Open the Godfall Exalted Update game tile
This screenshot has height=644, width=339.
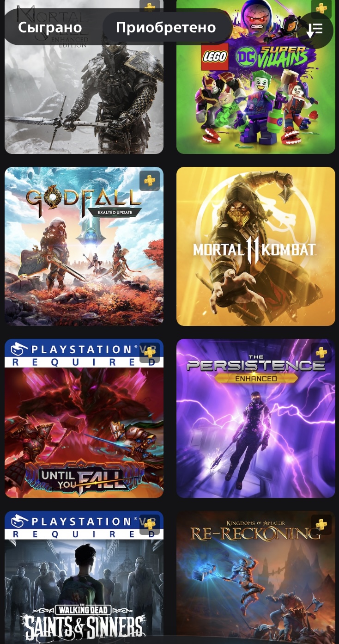point(84,246)
